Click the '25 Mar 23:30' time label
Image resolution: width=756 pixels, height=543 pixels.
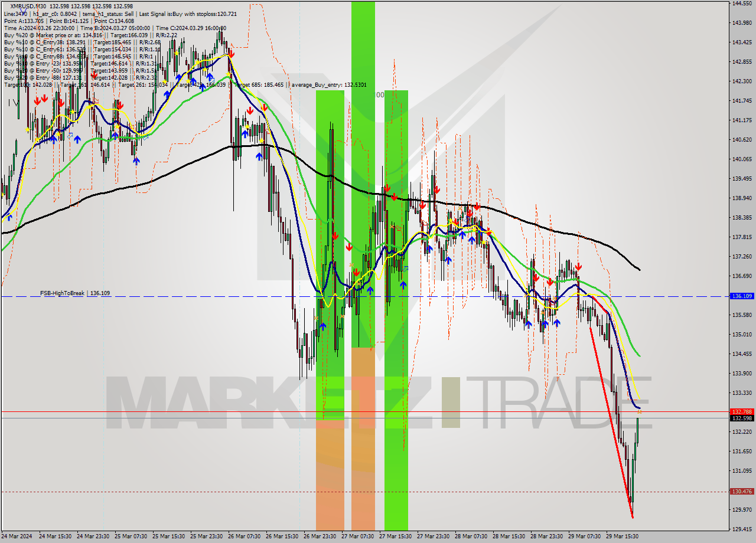click(206, 537)
